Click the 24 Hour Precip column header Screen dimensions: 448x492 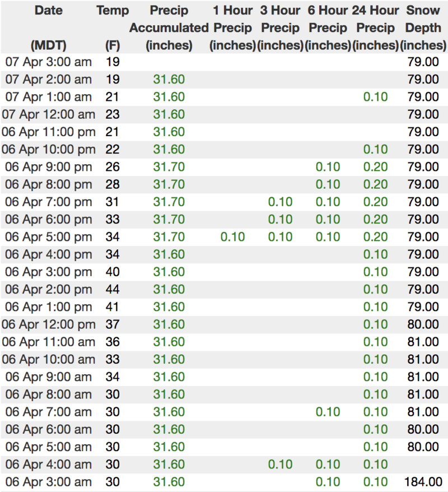[375, 27]
